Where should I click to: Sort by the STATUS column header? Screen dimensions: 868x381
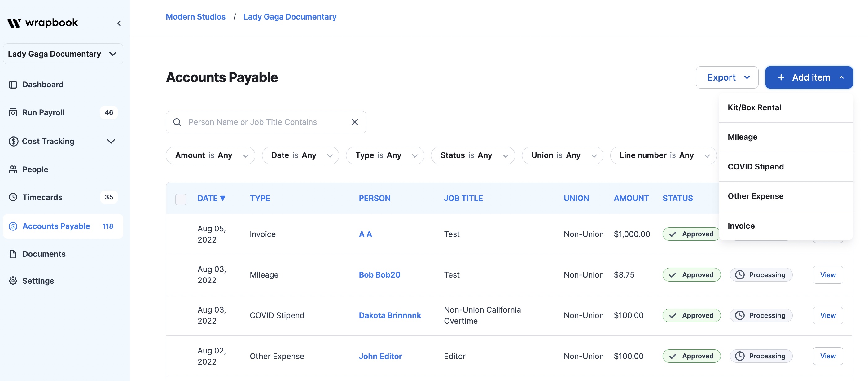[x=677, y=198]
